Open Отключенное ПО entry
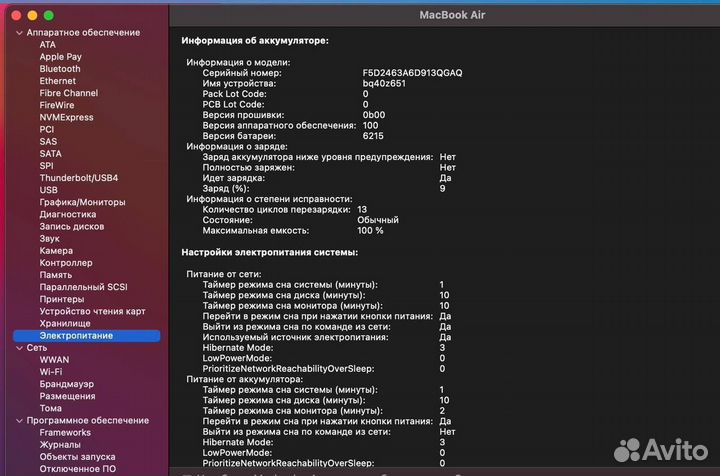Image resolution: width=720 pixels, height=476 pixels. 77,469
